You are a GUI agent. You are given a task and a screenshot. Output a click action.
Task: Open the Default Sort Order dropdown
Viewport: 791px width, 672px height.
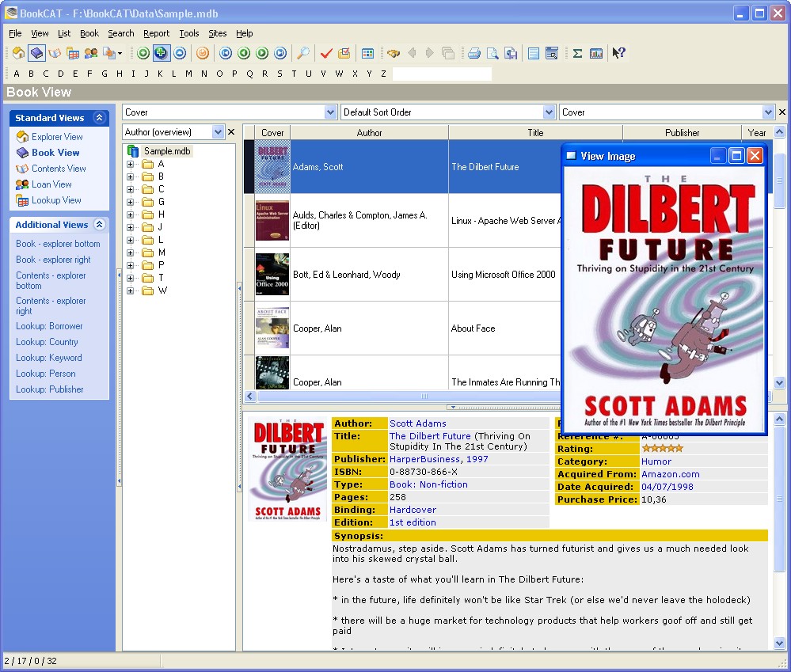(x=549, y=112)
